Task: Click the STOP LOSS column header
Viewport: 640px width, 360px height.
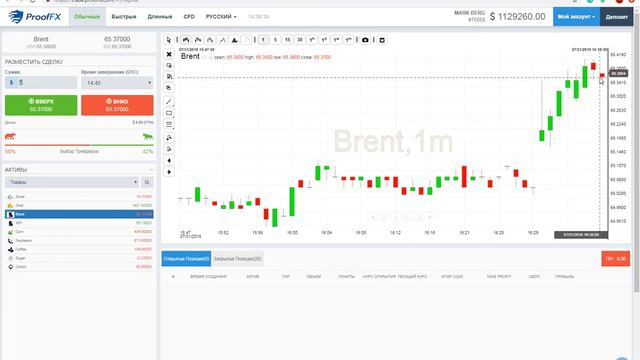Action: (x=452, y=277)
